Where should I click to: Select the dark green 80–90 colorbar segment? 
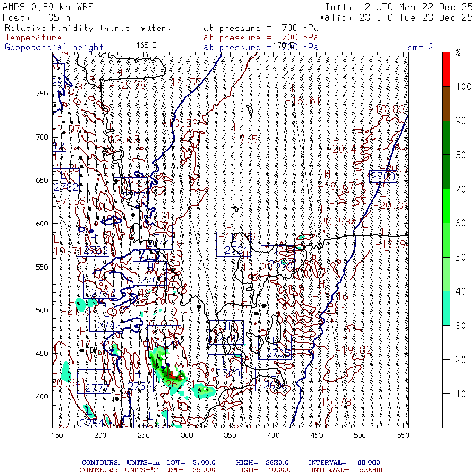click(x=446, y=138)
